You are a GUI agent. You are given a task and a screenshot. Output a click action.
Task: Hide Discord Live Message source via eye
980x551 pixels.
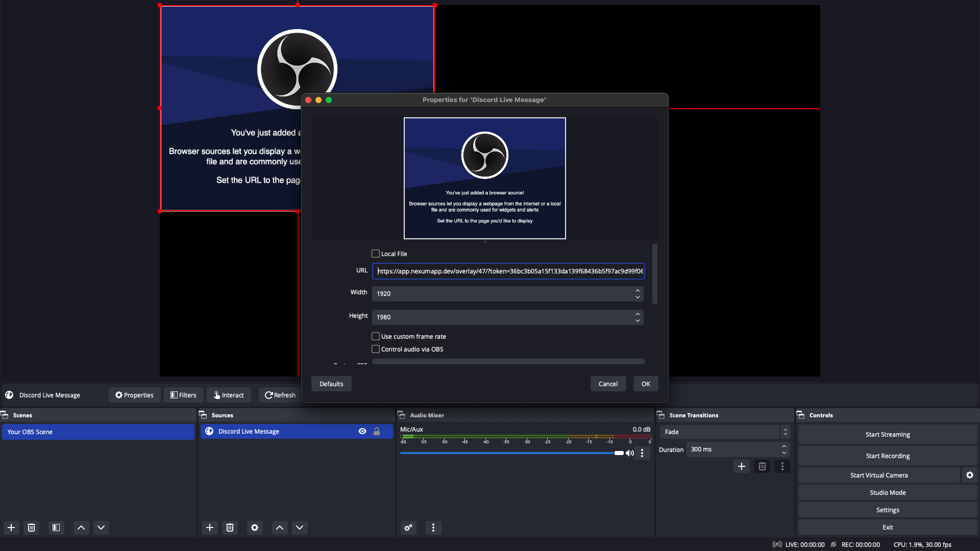(362, 432)
